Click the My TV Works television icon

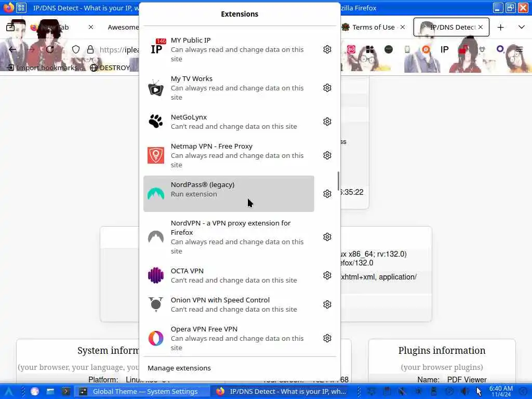point(156,88)
